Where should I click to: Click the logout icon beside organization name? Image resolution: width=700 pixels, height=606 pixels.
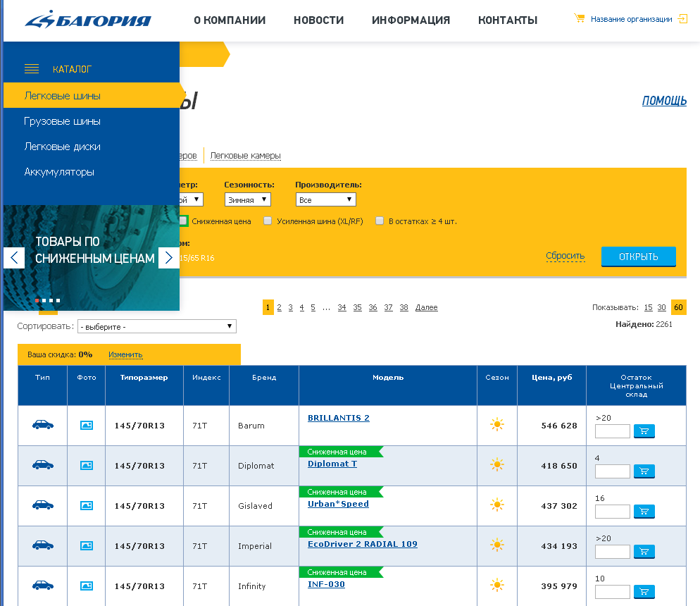[682, 19]
